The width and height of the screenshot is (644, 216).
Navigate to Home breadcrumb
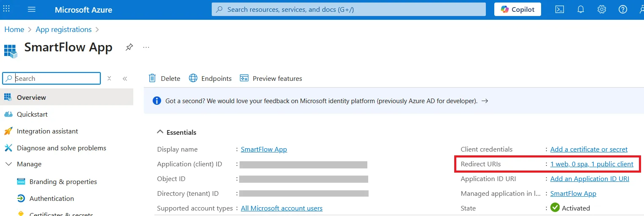[14, 29]
